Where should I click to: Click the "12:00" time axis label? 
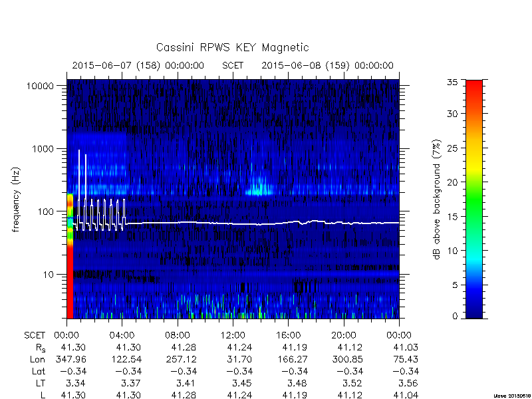233,336
